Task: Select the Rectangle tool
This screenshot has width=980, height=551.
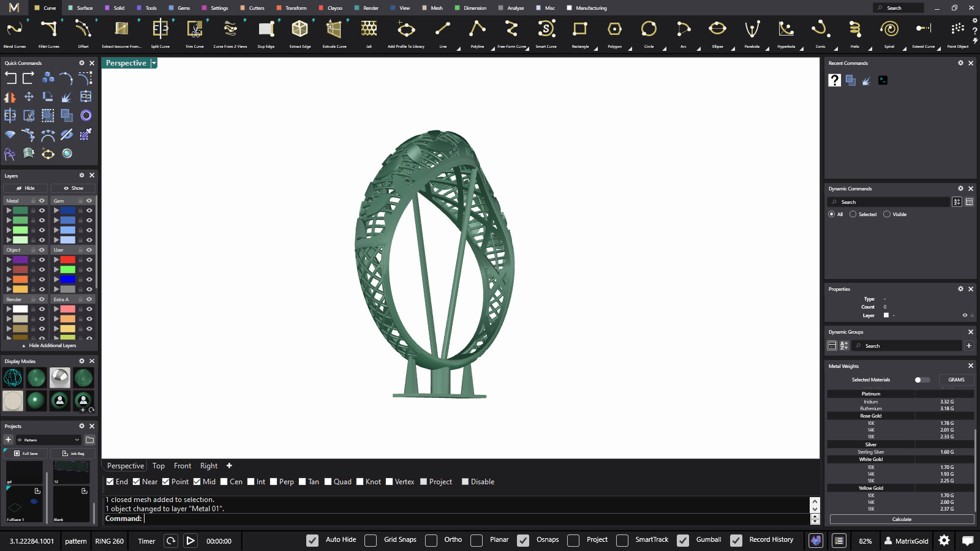Action: (580, 29)
